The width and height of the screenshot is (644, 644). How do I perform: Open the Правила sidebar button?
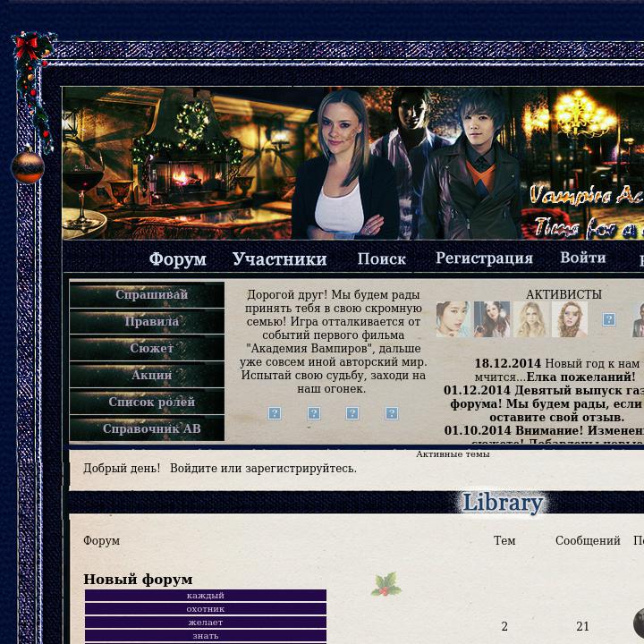147,321
